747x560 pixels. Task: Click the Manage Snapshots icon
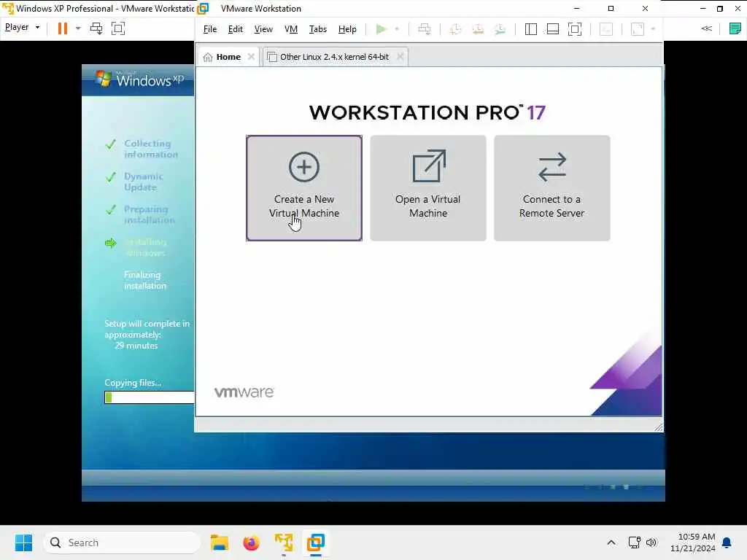tap(499, 29)
